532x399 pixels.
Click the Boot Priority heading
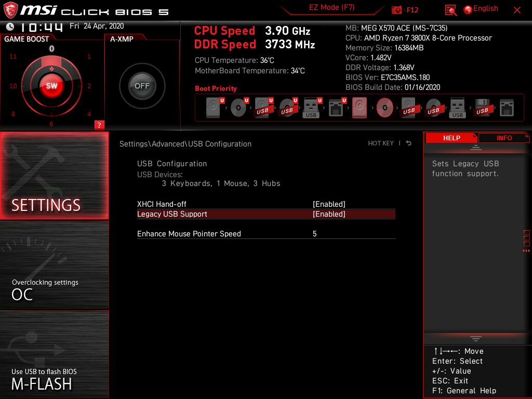pyautogui.click(x=216, y=88)
